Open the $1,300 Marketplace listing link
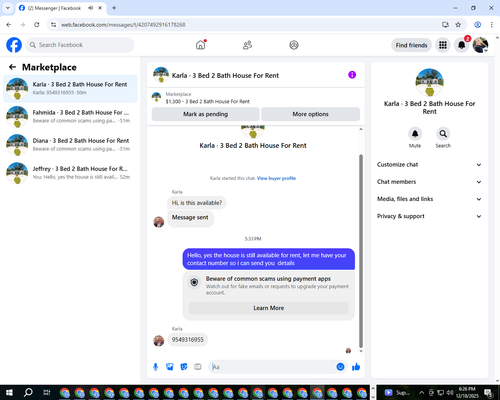The height and width of the screenshot is (400, 500). [x=207, y=101]
